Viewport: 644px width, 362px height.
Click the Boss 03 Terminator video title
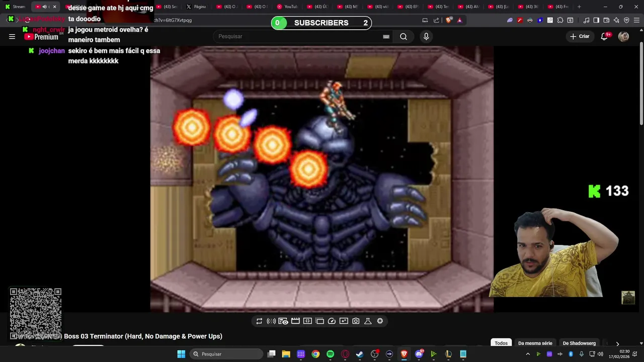(143, 336)
